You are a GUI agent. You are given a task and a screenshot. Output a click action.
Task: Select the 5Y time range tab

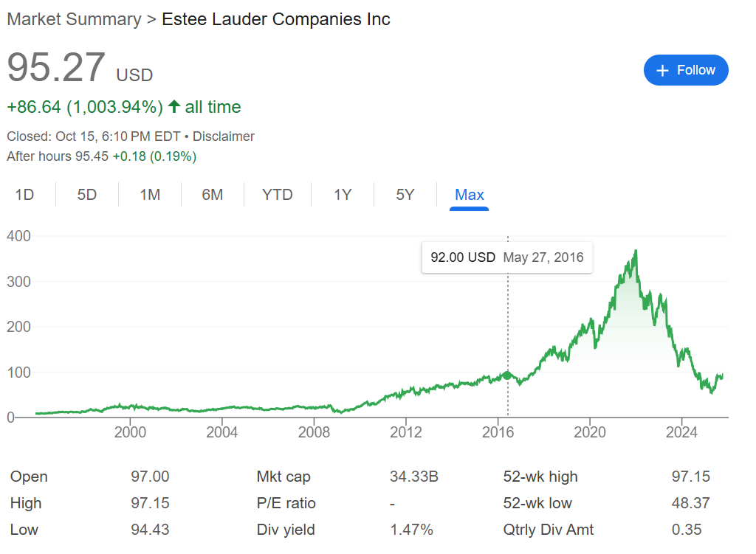[x=405, y=195]
